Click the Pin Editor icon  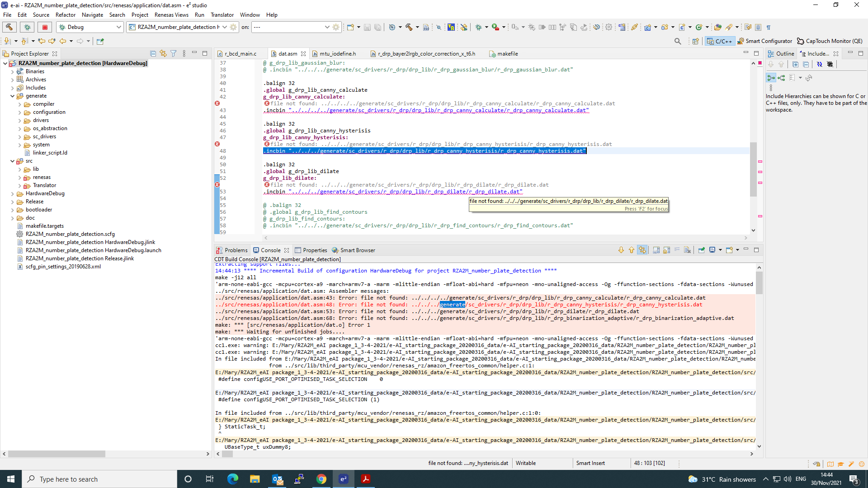point(100,41)
